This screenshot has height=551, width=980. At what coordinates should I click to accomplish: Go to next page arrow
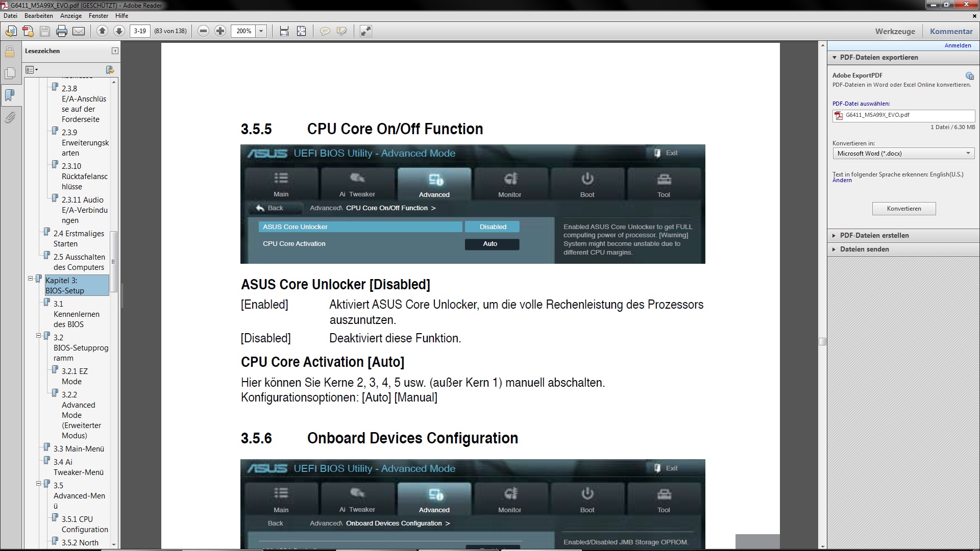click(x=119, y=31)
